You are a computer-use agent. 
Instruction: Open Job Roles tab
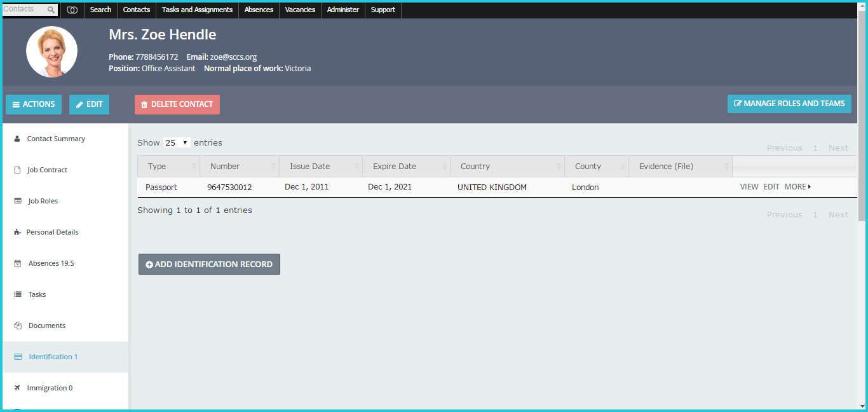point(65,201)
